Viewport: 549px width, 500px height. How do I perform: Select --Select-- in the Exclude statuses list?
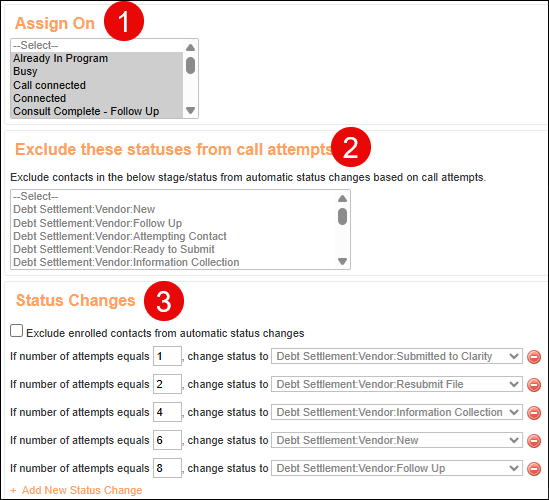(x=173, y=196)
